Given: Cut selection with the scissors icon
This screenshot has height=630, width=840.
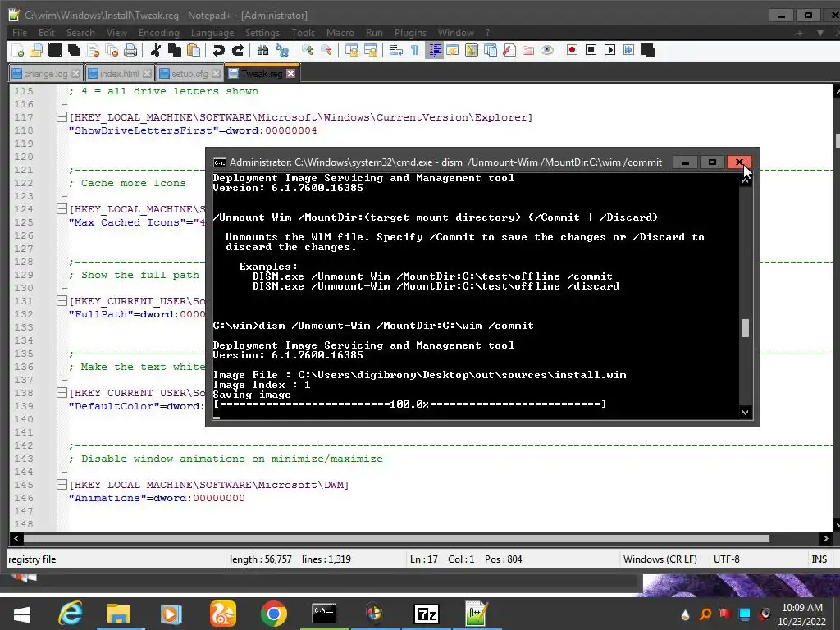Looking at the screenshot, I should pos(155,50).
